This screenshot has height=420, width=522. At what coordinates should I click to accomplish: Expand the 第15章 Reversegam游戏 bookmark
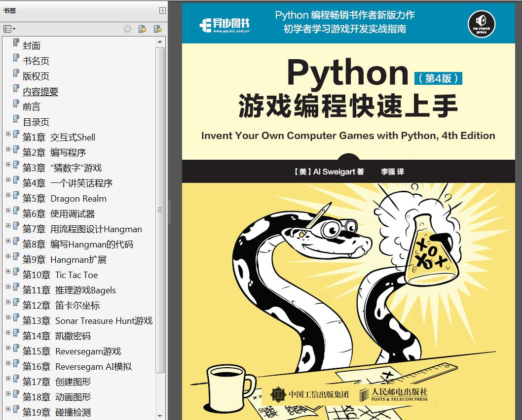[x=8, y=348]
